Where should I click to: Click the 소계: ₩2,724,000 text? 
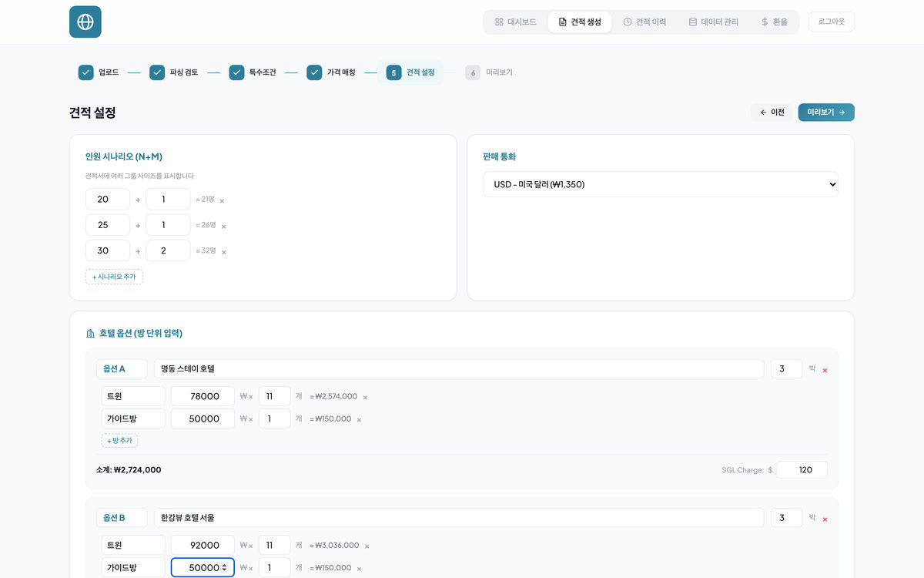pyautogui.click(x=129, y=469)
